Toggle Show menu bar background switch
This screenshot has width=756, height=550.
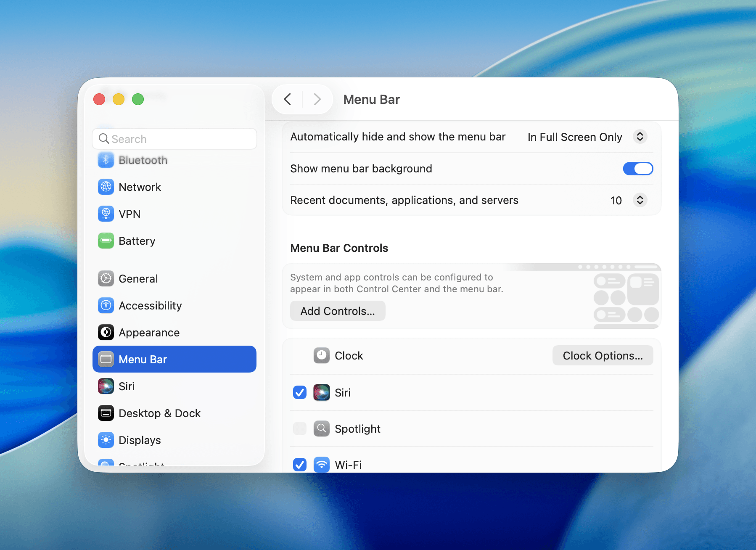pyautogui.click(x=638, y=169)
